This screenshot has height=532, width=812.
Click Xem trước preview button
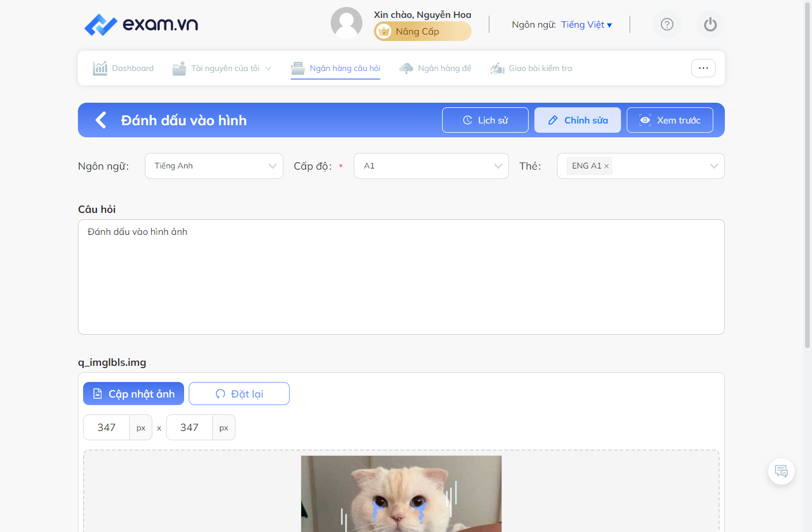(x=670, y=120)
